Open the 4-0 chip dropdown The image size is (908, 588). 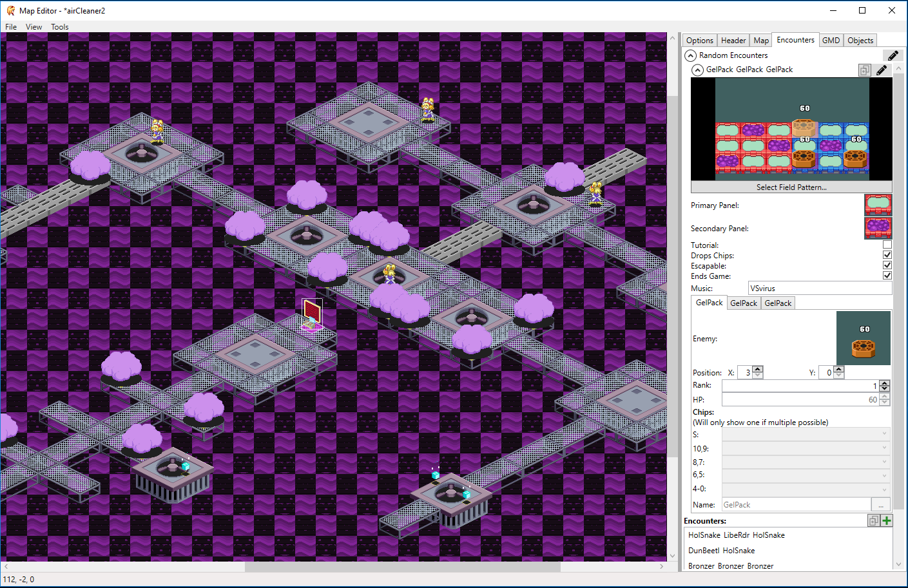(x=806, y=489)
